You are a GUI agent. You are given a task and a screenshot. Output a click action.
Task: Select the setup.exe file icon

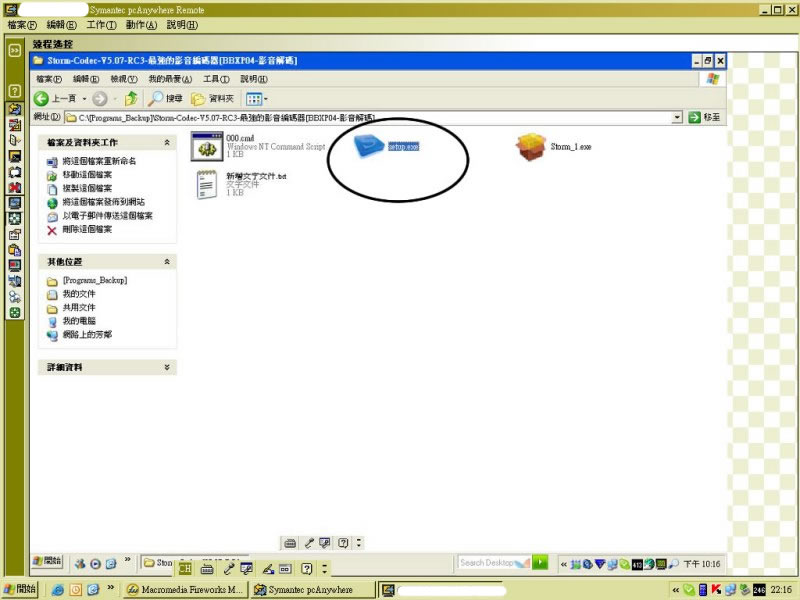point(368,145)
